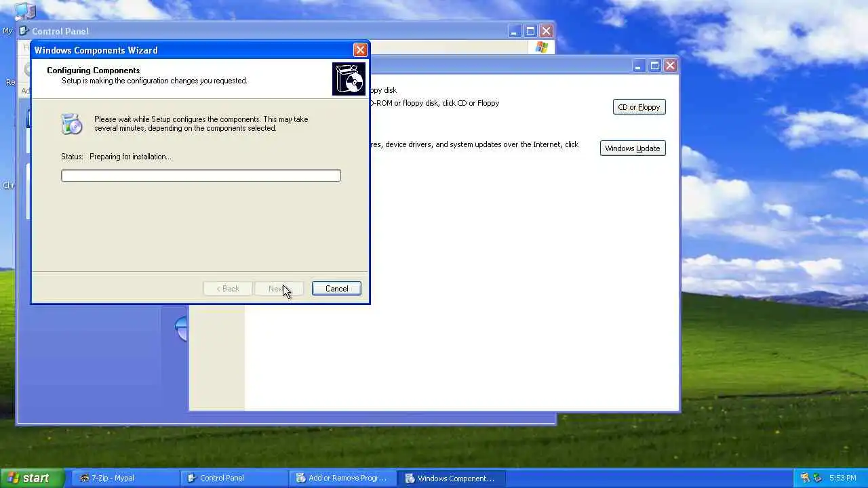Click the 'Preparing for installation...' status text

(130, 157)
